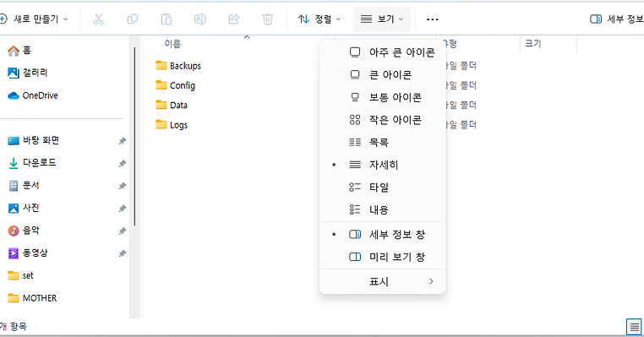Click the Copy icon in toolbar
The width and height of the screenshot is (644, 337).
click(x=133, y=19)
